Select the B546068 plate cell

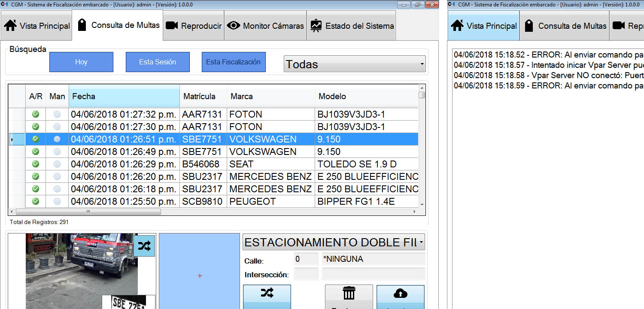tap(203, 164)
